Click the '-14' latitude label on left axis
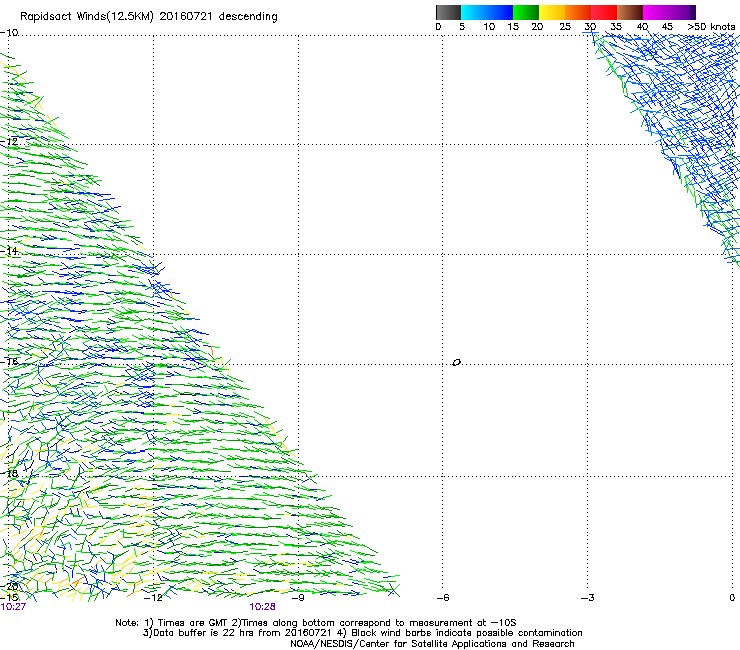Image resolution: width=740 pixels, height=650 pixels. coord(9,251)
